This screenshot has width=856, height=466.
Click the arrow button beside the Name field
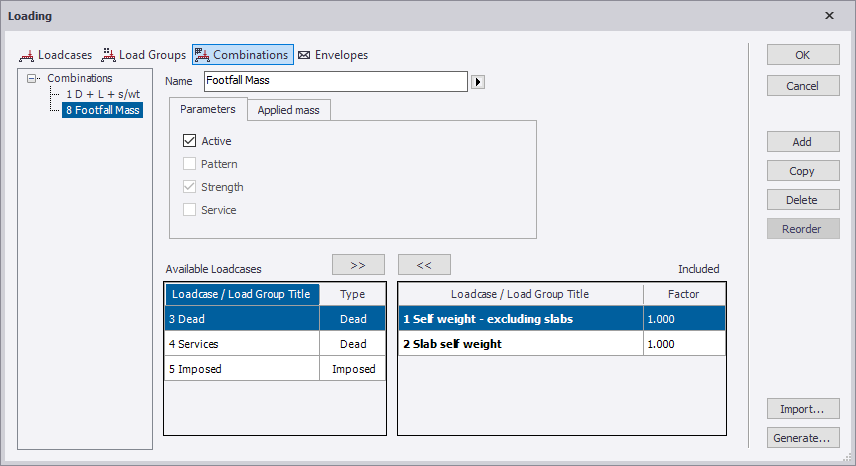tap(478, 81)
